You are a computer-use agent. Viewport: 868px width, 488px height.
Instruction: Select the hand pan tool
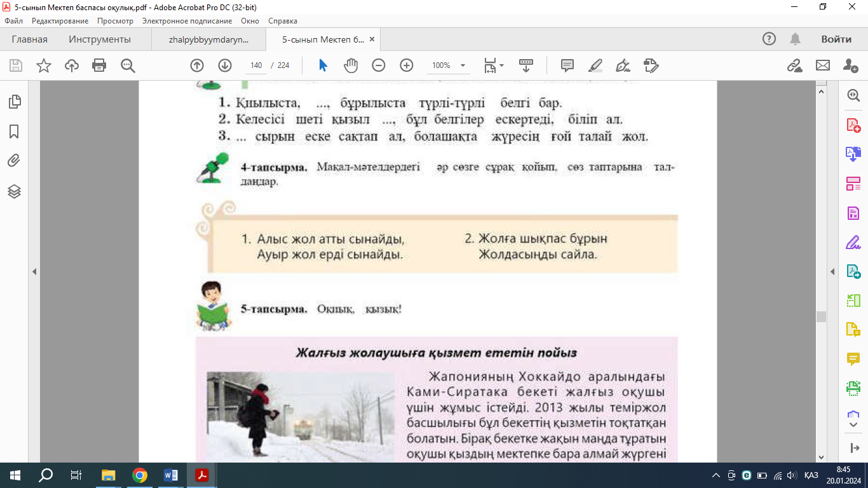coord(351,65)
